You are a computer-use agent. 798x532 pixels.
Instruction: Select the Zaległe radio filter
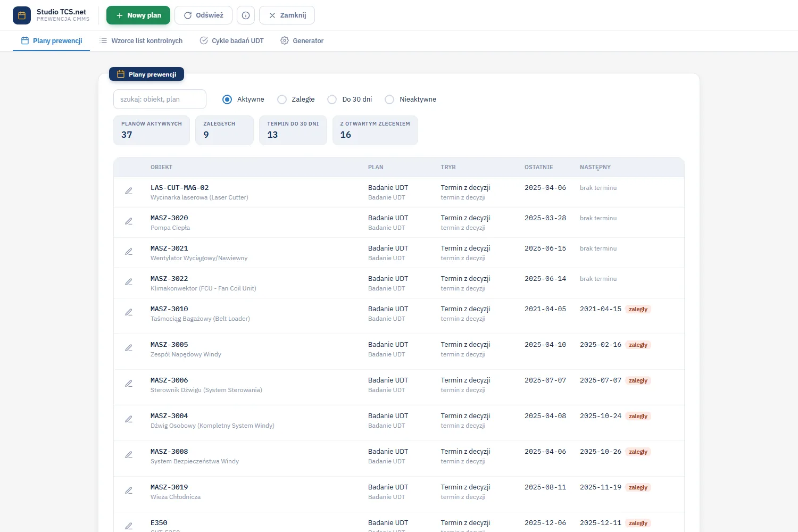[282, 99]
